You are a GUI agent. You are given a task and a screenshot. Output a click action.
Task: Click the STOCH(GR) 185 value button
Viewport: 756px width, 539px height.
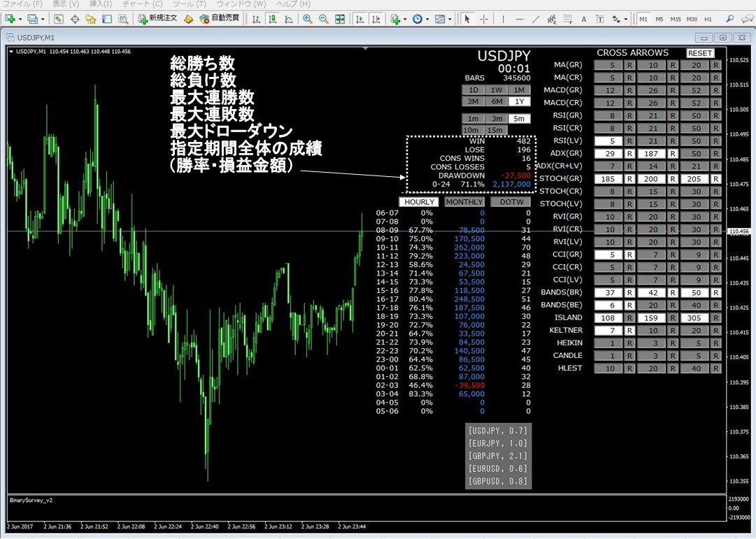[x=608, y=179]
